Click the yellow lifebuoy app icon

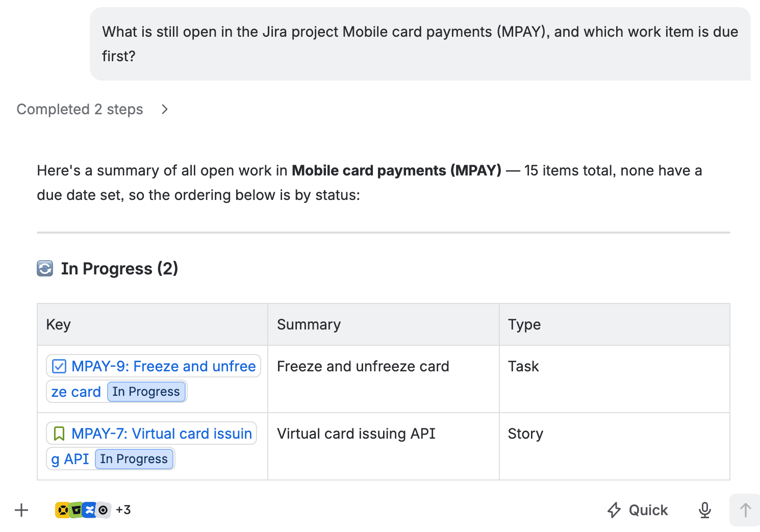coord(62,510)
